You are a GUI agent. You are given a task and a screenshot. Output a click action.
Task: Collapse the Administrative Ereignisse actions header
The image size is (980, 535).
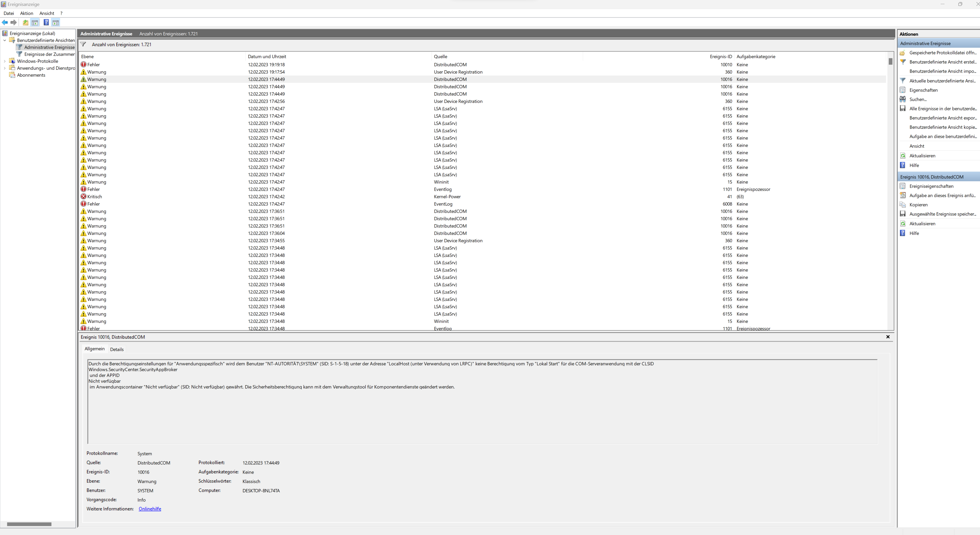pos(939,43)
